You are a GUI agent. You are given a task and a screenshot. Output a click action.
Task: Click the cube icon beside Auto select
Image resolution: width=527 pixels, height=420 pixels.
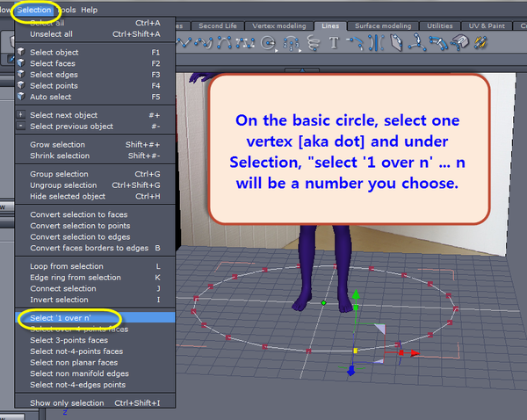point(21,96)
